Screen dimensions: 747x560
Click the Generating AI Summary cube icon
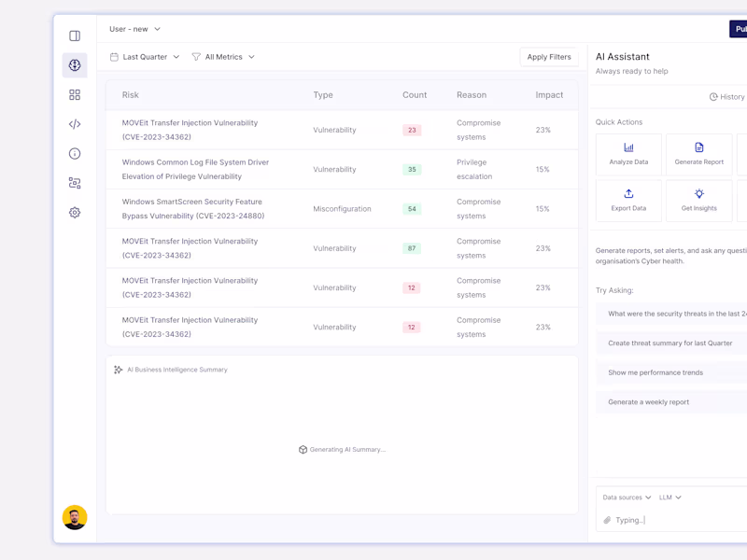(303, 450)
